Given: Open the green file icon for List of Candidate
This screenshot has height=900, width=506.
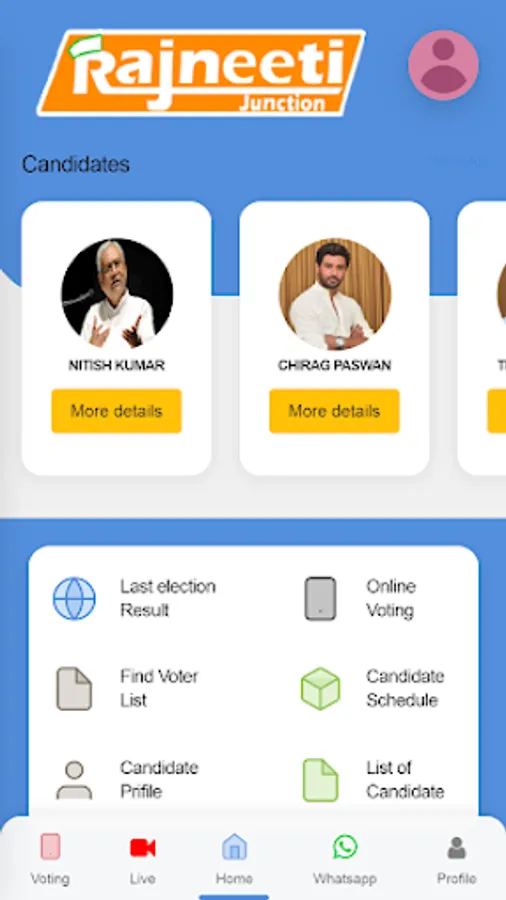Looking at the screenshot, I should (320, 779).
